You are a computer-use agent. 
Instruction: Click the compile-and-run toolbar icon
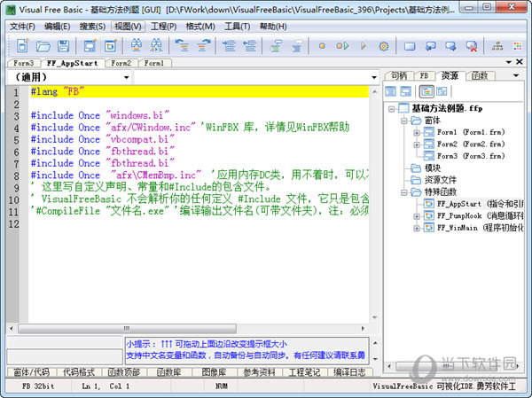click(342, 45)
